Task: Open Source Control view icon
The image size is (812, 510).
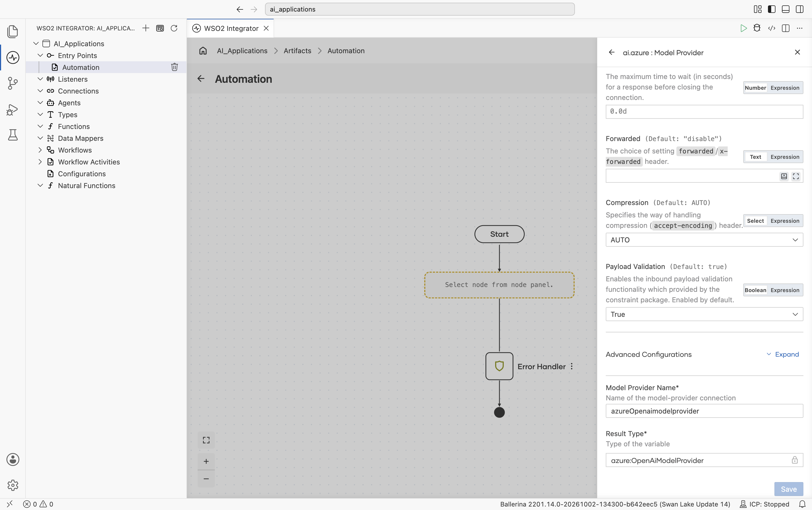Action: tap(13, 83)
